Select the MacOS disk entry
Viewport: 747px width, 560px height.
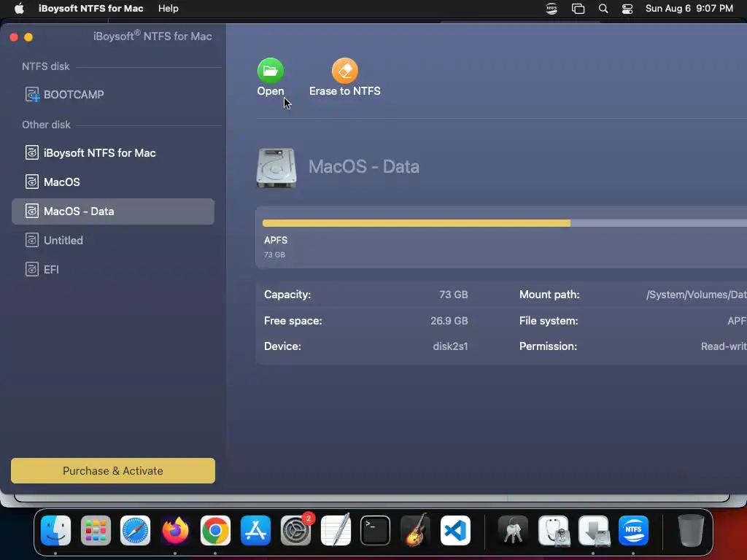click(x=113, y=182)
